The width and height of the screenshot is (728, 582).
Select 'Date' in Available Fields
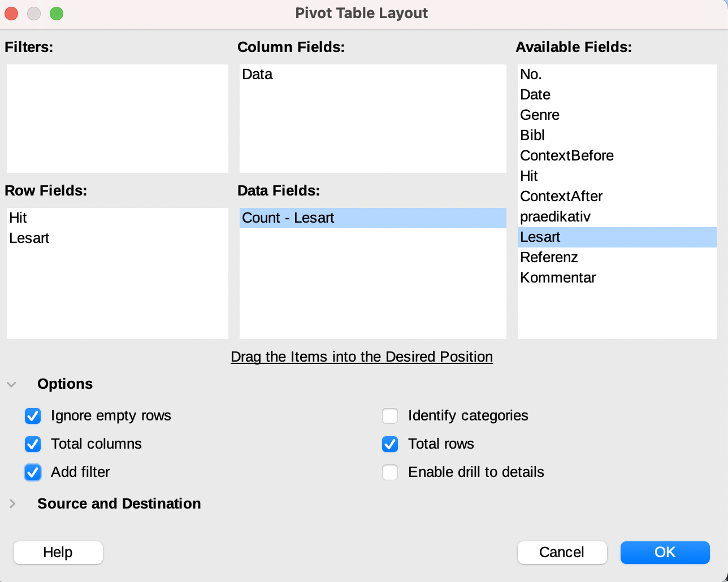[x=617, y=95]
